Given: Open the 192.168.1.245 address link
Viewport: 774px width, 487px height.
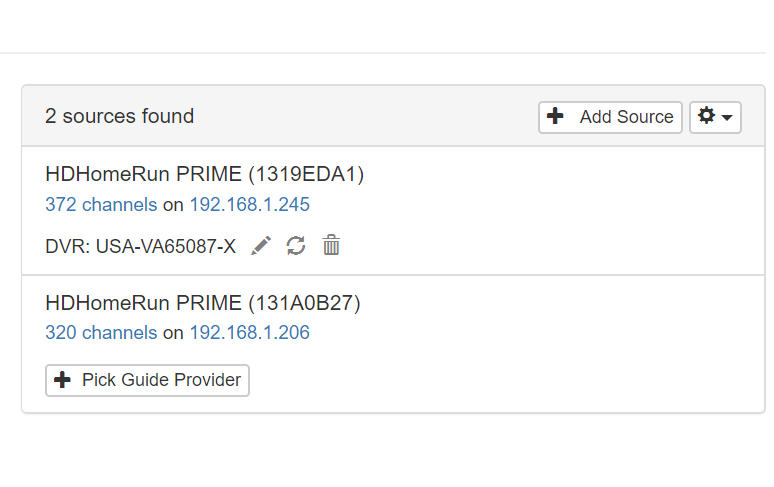Looking at the screenshot, I should [x=249, y=205].
